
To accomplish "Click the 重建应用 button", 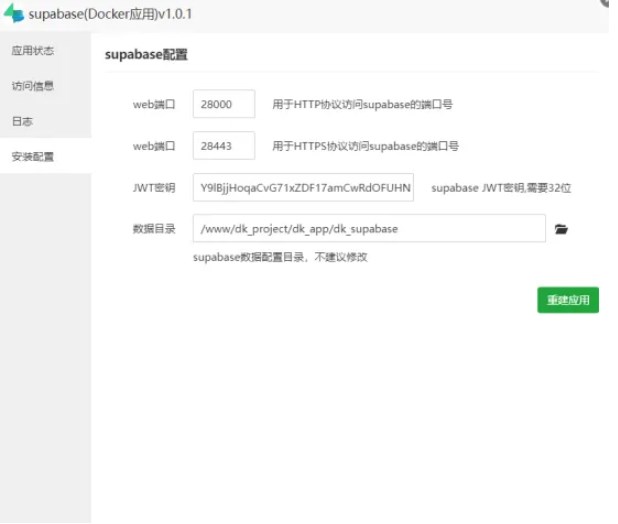I will pos(568,300).
